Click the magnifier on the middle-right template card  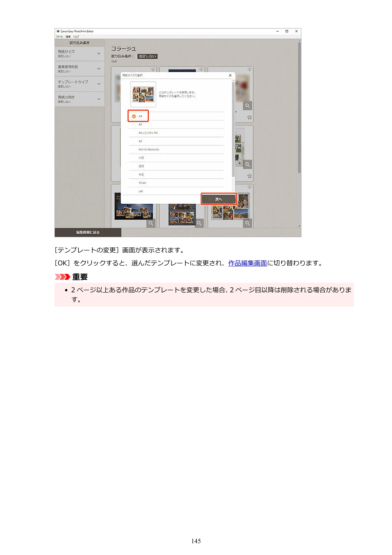point(248,164)
